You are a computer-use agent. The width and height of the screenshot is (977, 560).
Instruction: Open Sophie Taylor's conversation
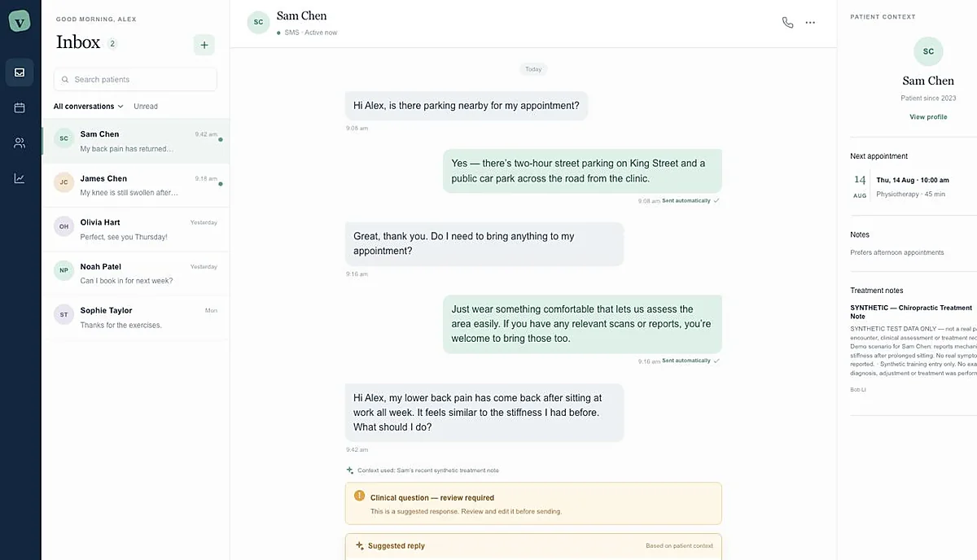[x=135, y=317]
